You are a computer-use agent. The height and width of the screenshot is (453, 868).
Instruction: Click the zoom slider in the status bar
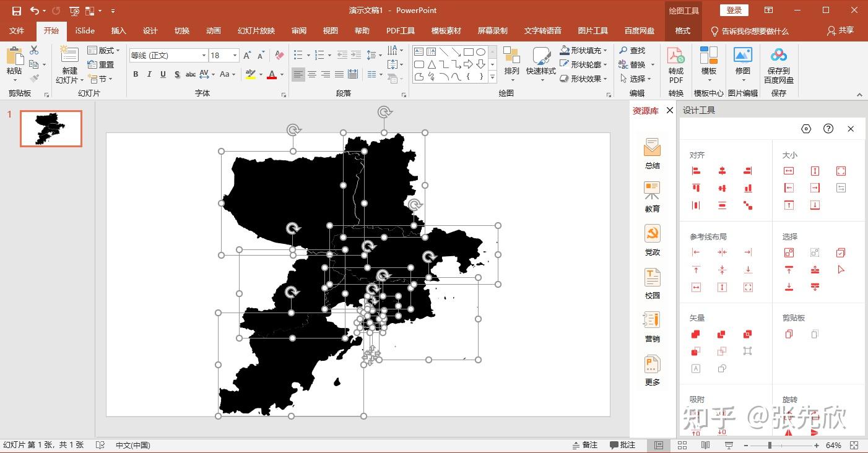[770, 445]
